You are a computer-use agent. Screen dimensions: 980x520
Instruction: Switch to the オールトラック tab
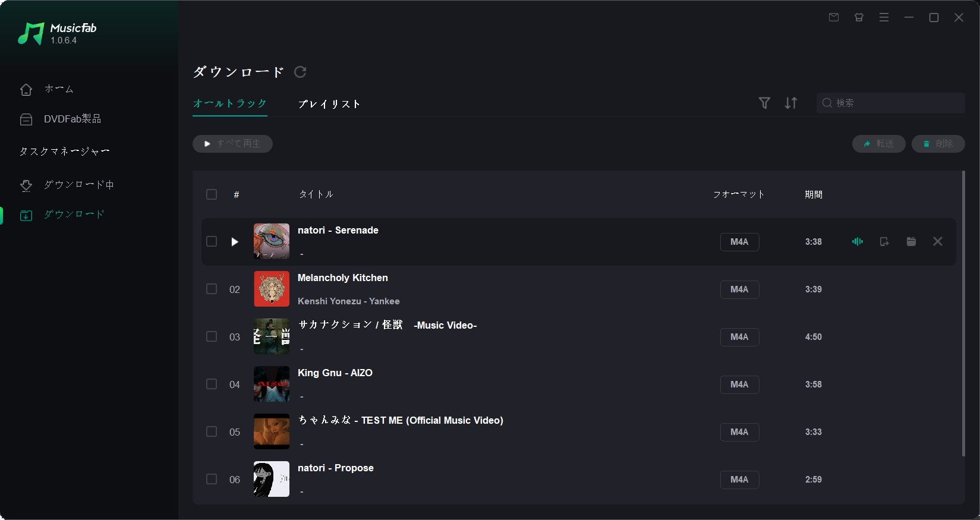click(x=230, y=103)
